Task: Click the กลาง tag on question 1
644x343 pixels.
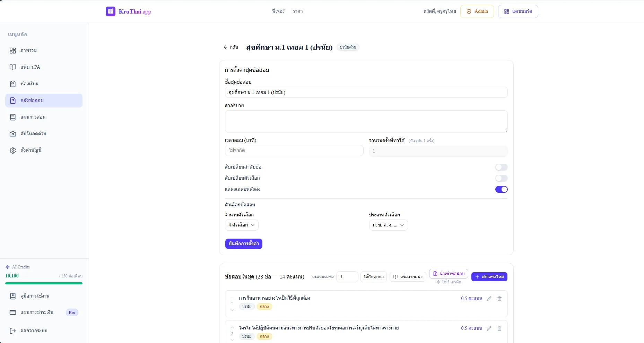Action: tap(264, 307)
